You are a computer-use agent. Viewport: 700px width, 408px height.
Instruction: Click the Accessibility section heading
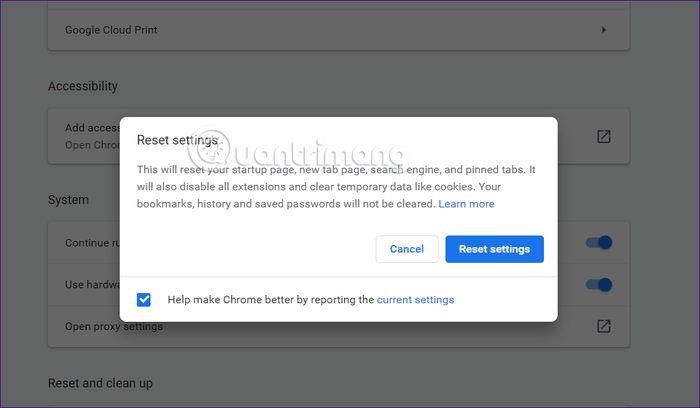pos(83,86)
